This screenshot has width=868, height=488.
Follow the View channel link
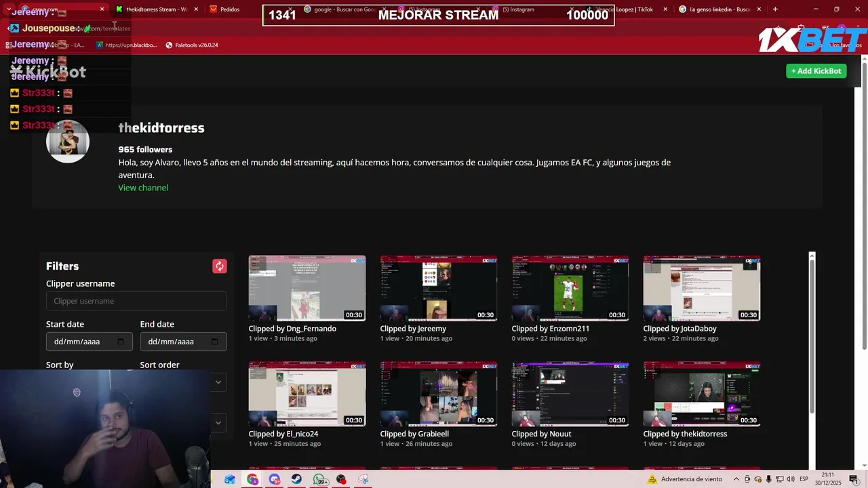pyautogui.click(x=143, y=188)
